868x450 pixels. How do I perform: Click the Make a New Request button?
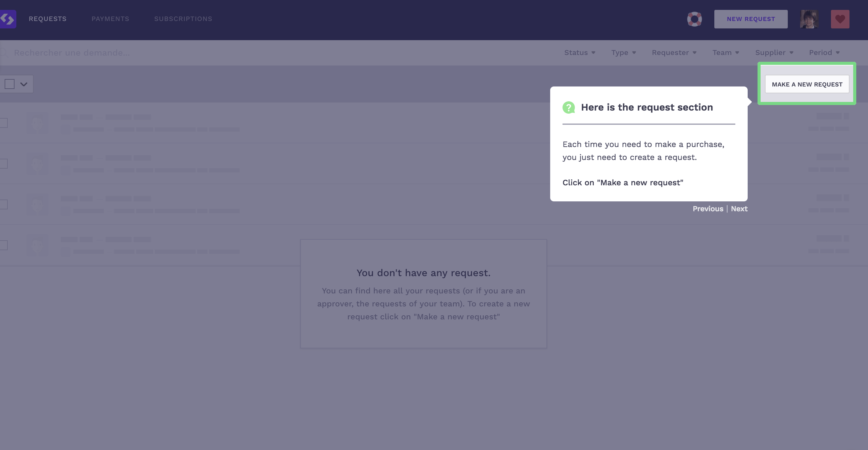tap(807, 84)
